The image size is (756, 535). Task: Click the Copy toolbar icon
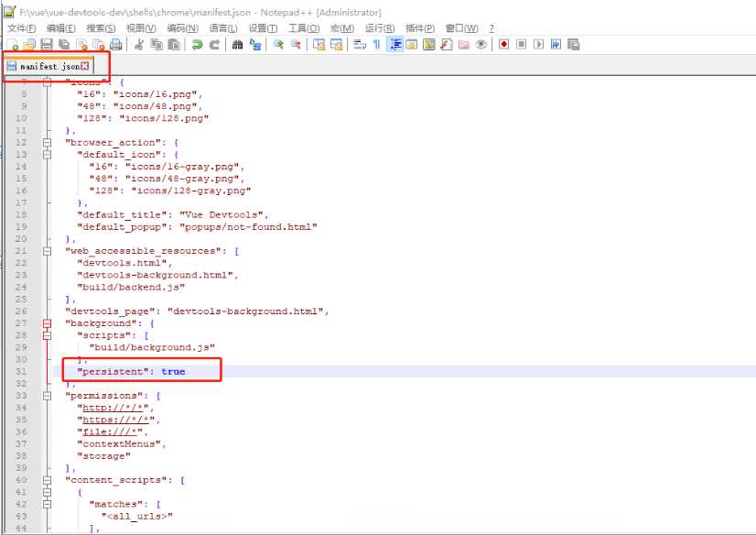click(157, 45)
